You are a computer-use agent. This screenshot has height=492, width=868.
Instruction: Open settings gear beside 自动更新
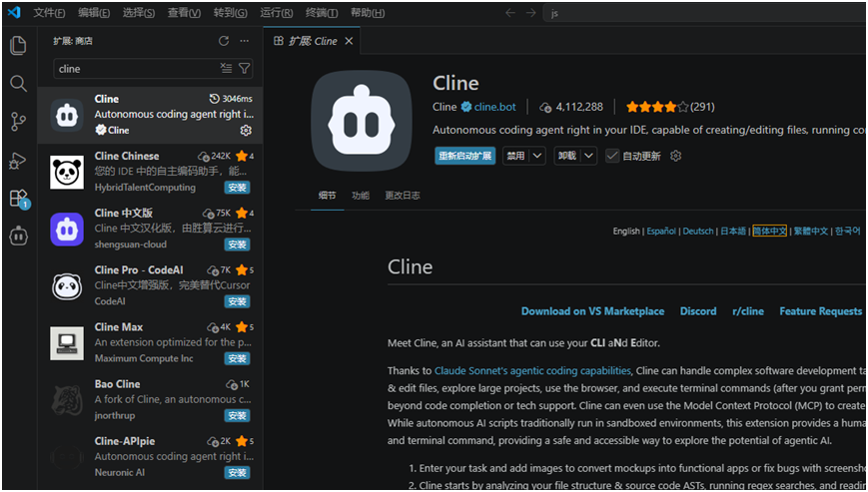[x=675, y=156]
